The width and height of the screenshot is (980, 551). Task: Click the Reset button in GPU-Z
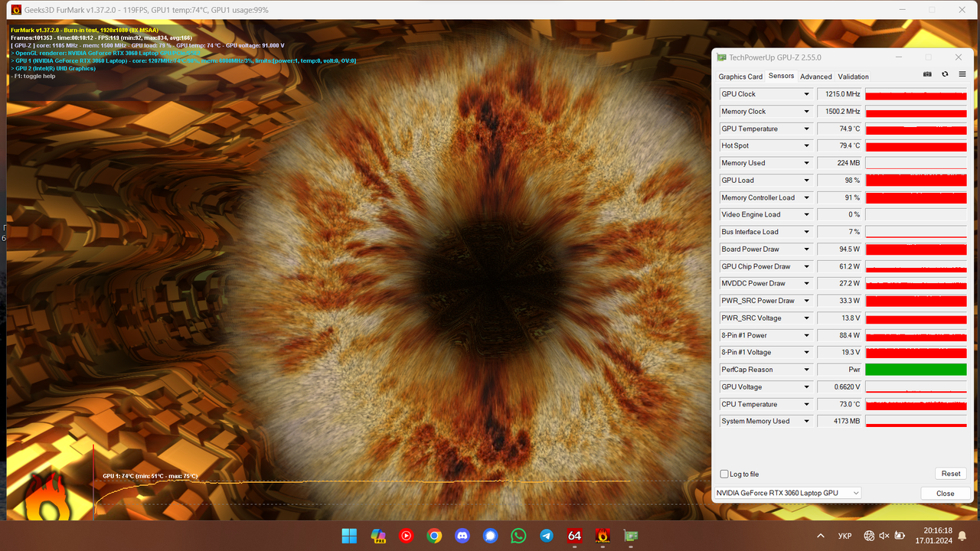click(951, 474)
